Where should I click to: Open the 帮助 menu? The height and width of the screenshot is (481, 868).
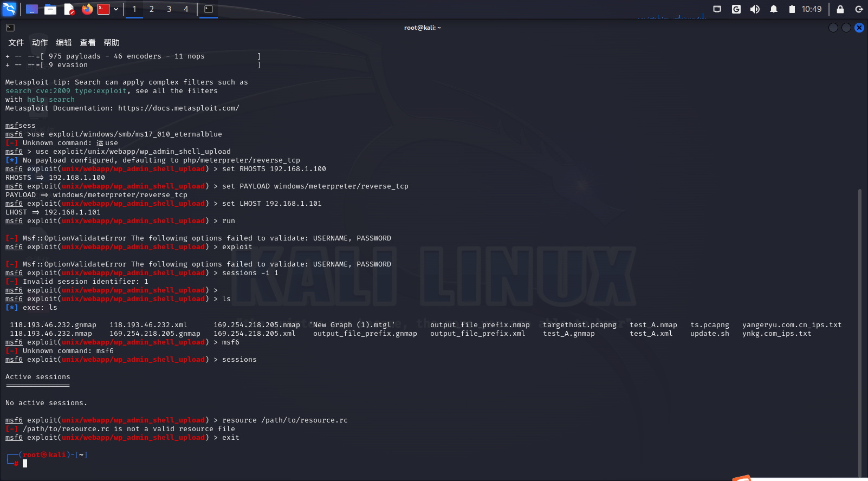click(112, 43)
